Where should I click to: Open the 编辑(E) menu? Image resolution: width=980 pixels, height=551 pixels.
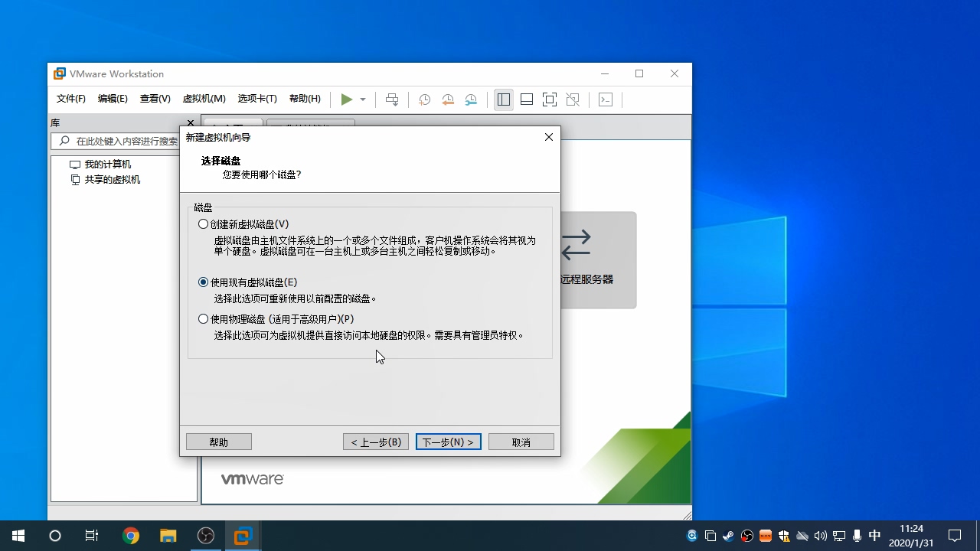coord(113,99)
